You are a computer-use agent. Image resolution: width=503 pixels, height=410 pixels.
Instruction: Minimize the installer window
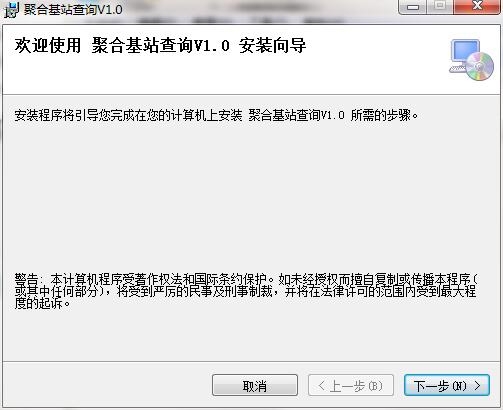[412, 7]
